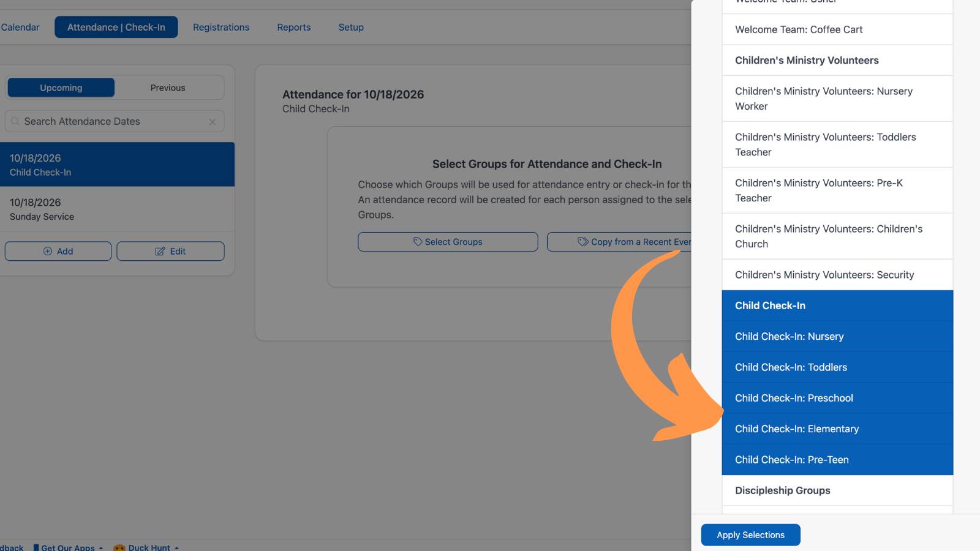The height and width of the screenshot is (551, 980).
Task: Open the Calendar tab
Action: pos(20,27)
